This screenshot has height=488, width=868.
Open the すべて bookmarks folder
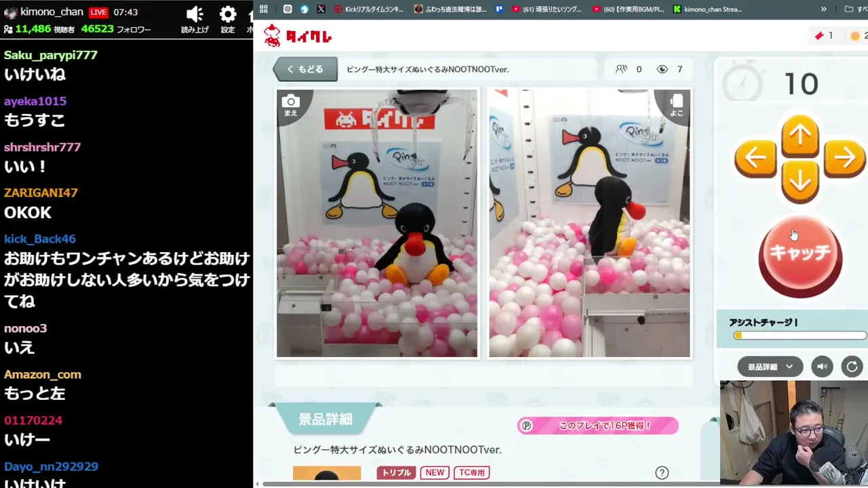pos(856,9)
